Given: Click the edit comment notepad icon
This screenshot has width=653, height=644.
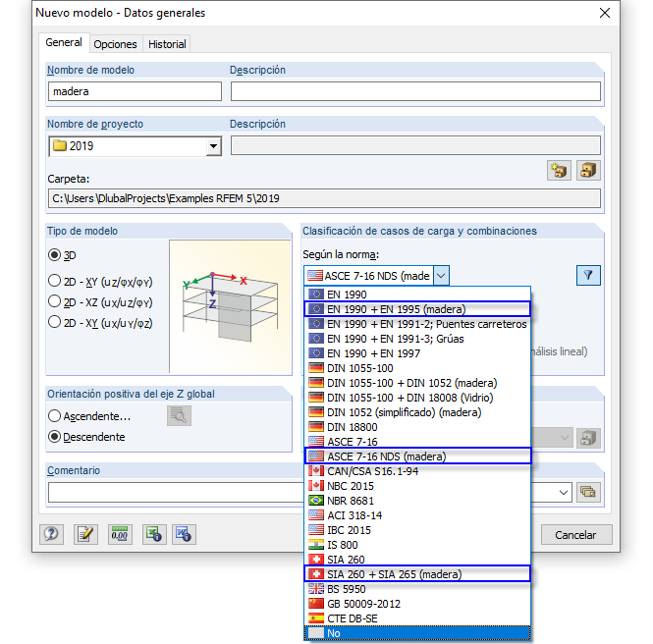Looking at the screenshot, I should (85, 534).
